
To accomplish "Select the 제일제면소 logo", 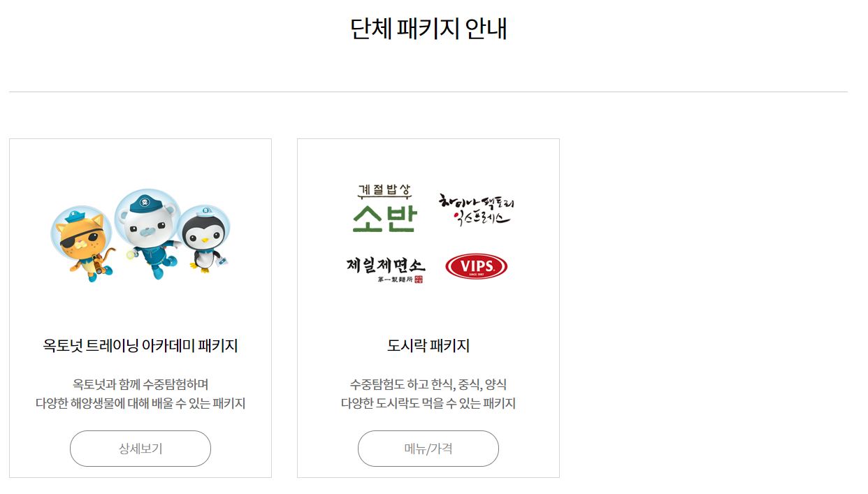I will pyautogui.click(x=386, y=270).
